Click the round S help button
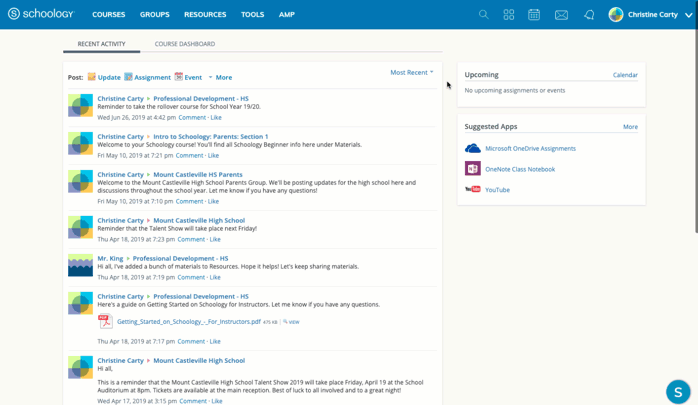 point(678,391)
